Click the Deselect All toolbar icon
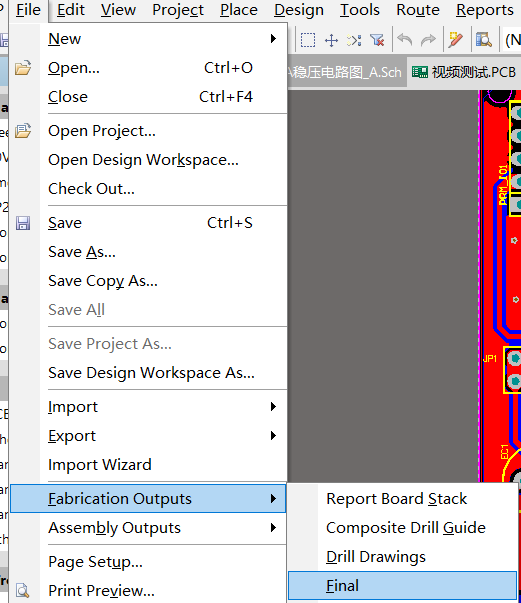 354,40
